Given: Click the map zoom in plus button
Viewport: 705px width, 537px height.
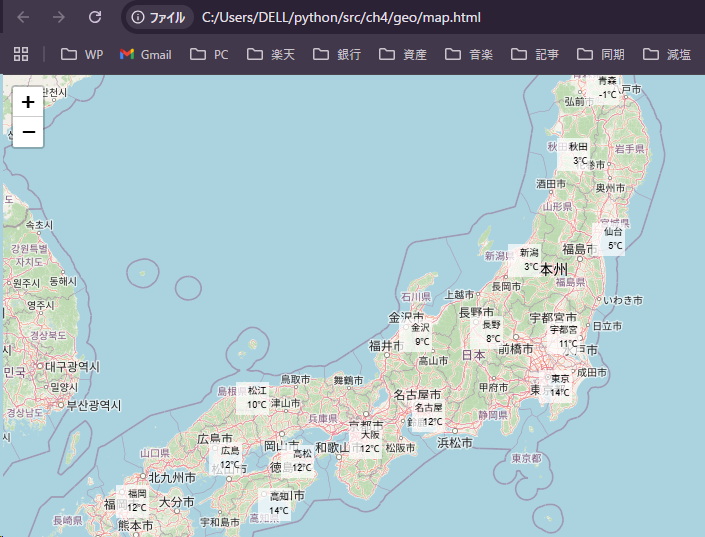Looking at the screenshot, I should pyautogui.click(x=28, y=102).
